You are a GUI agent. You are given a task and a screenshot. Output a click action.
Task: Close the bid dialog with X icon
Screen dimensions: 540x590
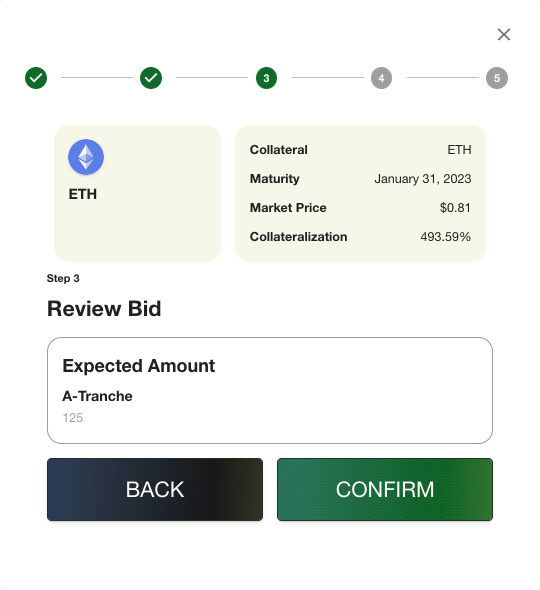coord(503,34)
